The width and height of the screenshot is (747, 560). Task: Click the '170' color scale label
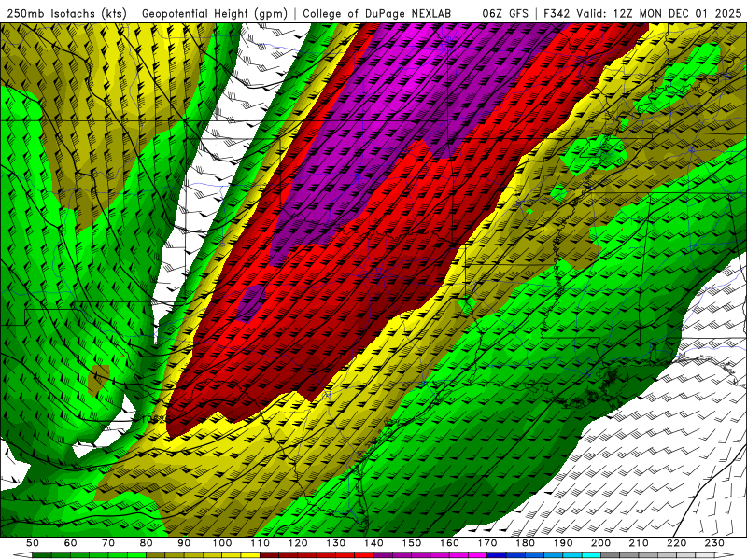point(487,543)
